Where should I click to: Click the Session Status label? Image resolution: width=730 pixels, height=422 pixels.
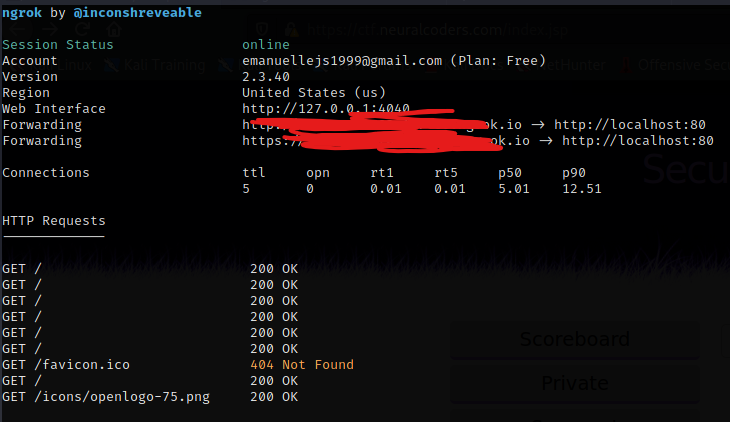(x=58, y=45)
